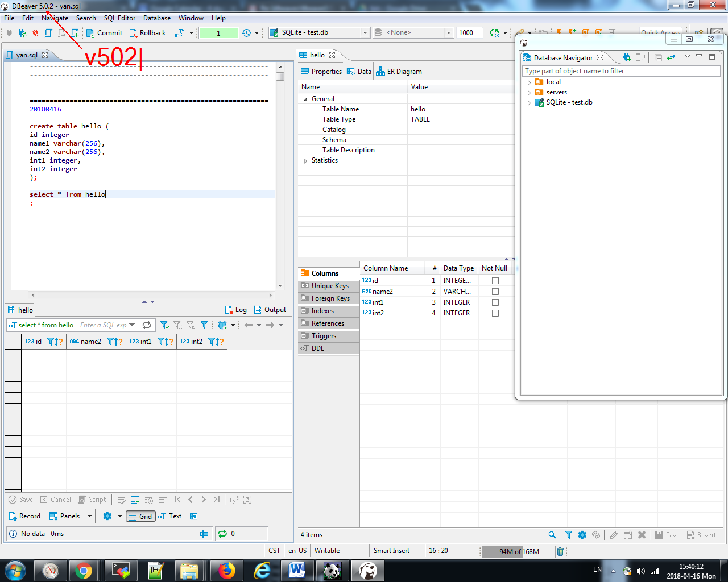Click the refresh arrows next to SQL expression
728x582 pixels.
[147, 325]
